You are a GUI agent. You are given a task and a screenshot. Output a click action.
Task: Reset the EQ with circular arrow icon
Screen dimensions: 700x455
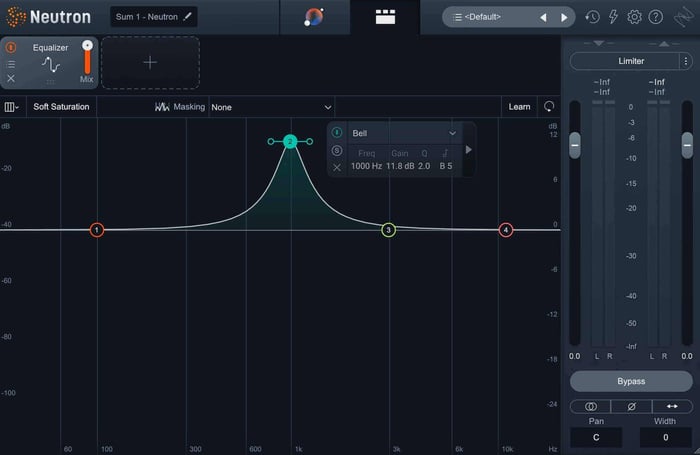coord(549,106)
